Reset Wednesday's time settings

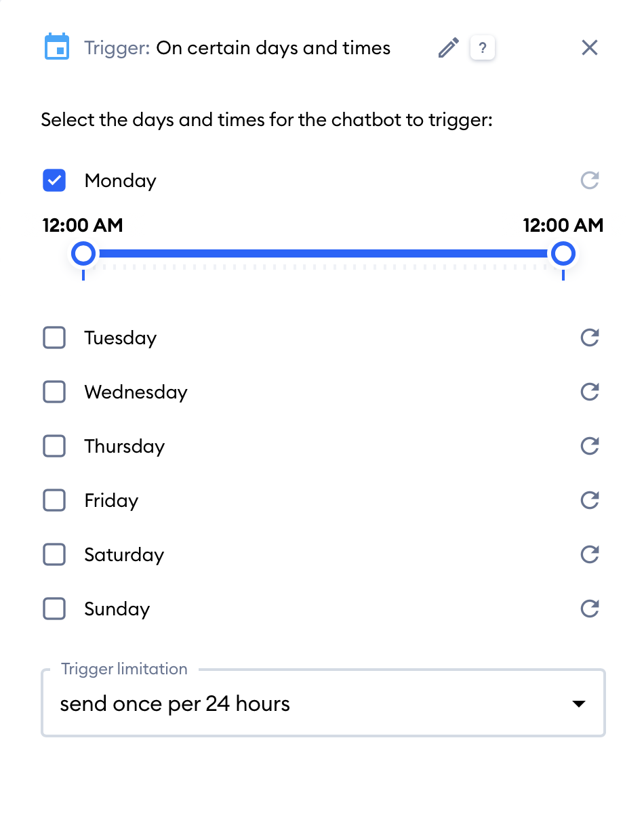(590, 392)
